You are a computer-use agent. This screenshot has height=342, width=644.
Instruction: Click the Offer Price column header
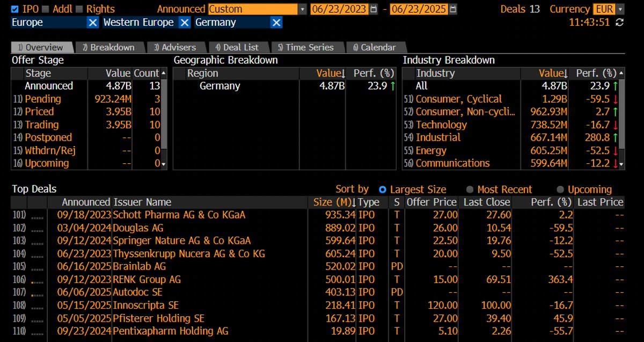(431, 202)
